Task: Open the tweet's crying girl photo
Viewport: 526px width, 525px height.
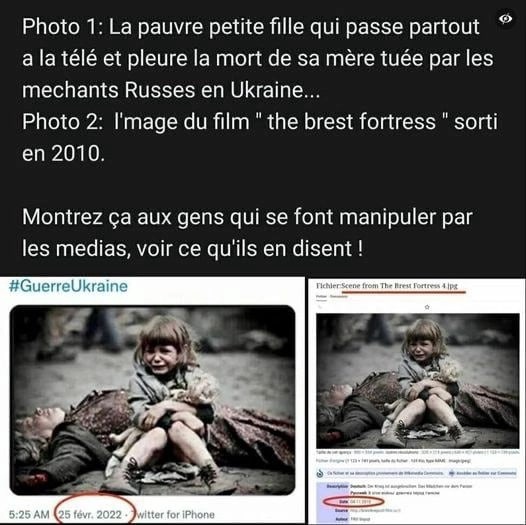Action: pos(153,400)
